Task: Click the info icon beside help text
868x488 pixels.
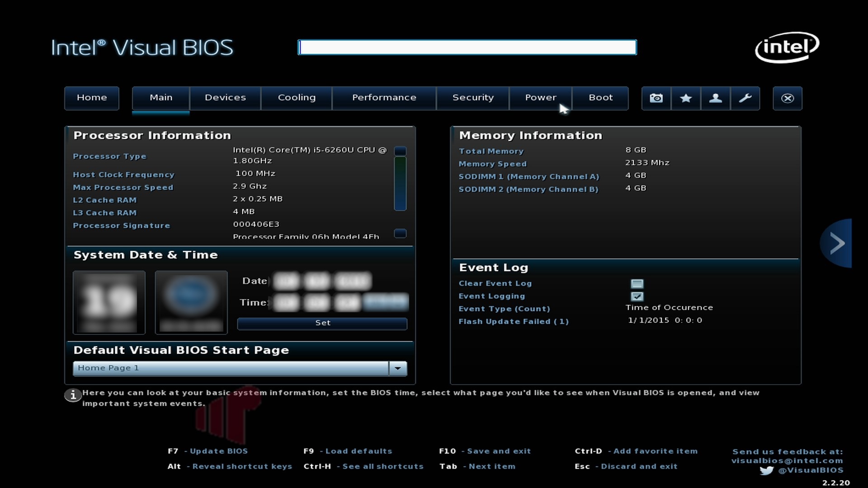Action: 72,395
